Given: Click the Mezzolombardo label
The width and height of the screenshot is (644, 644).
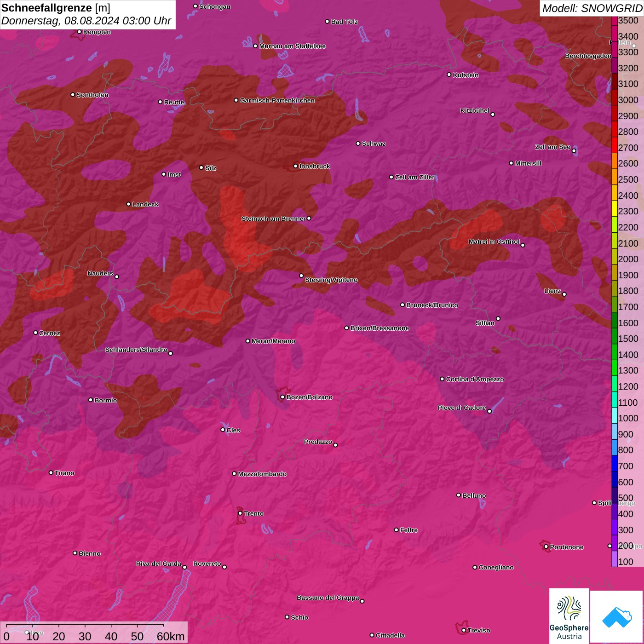Looking at the screenshot, I should pos(262,474).
